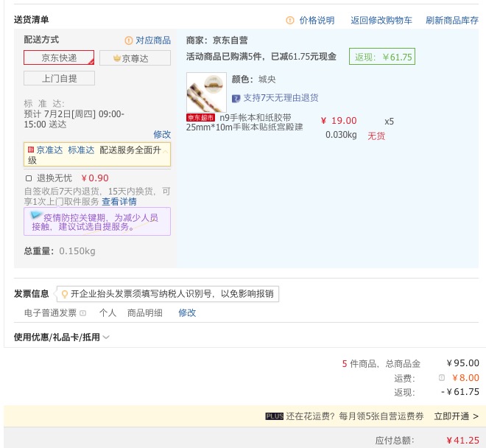The width and height of the screenshot is (486, 448).
Task: Click 修改 beside delivery time
Action: 162,134
